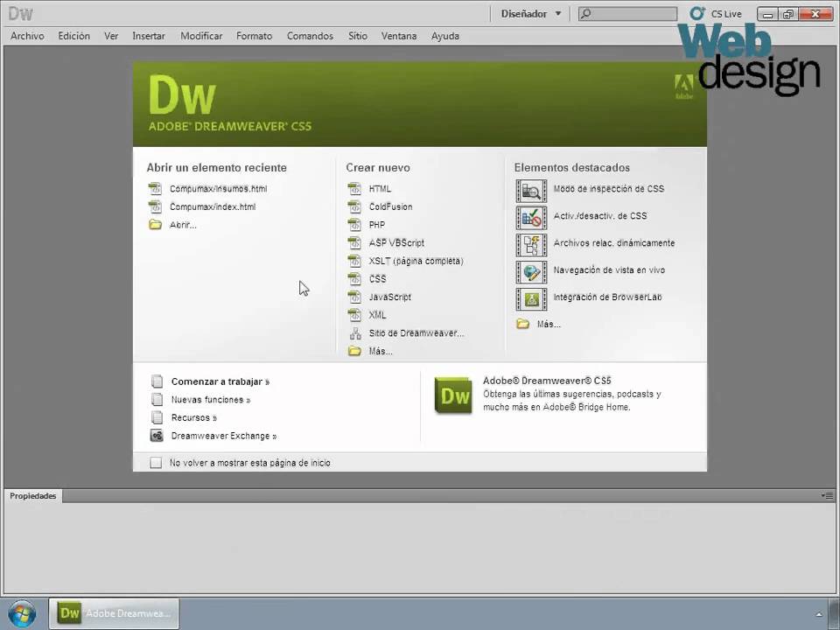Click the CS Live label
The width and height of the screenshot is (840, 630).
[x=726, y=14]
